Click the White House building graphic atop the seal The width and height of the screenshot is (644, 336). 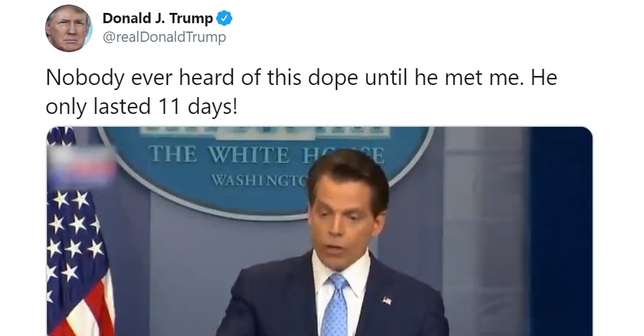(x=265, y=131)
